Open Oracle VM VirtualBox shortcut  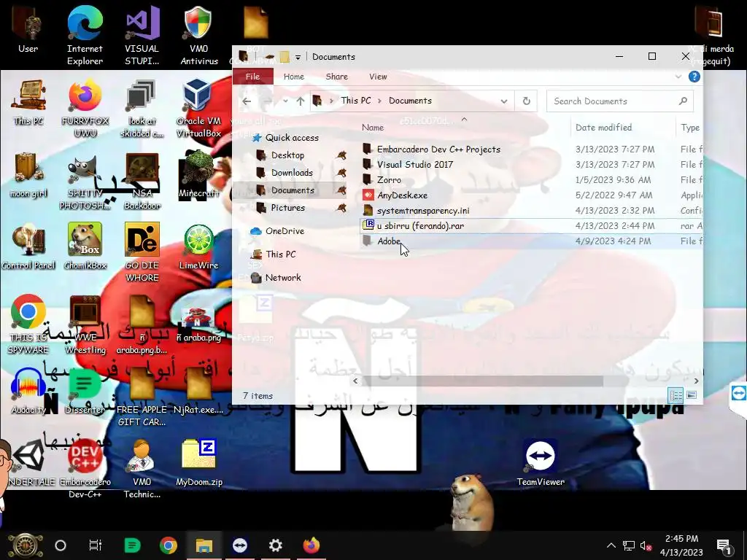pos(198,109)
